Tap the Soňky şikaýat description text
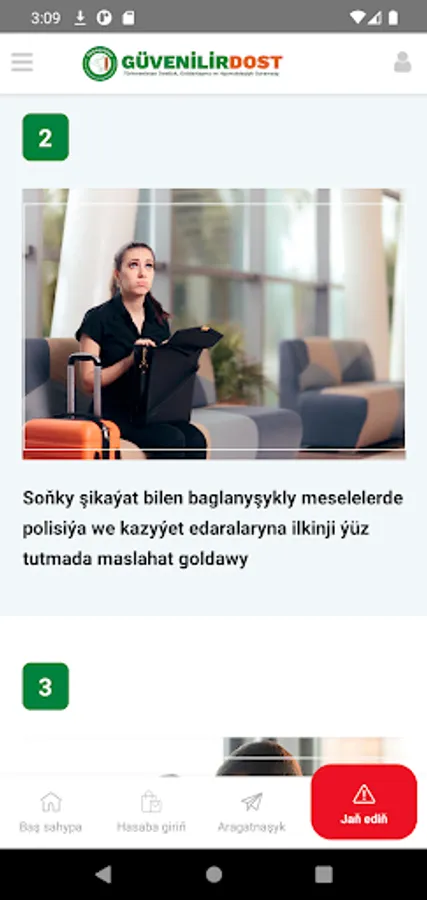This screenshot has height=900, width=427. (213, 529)
